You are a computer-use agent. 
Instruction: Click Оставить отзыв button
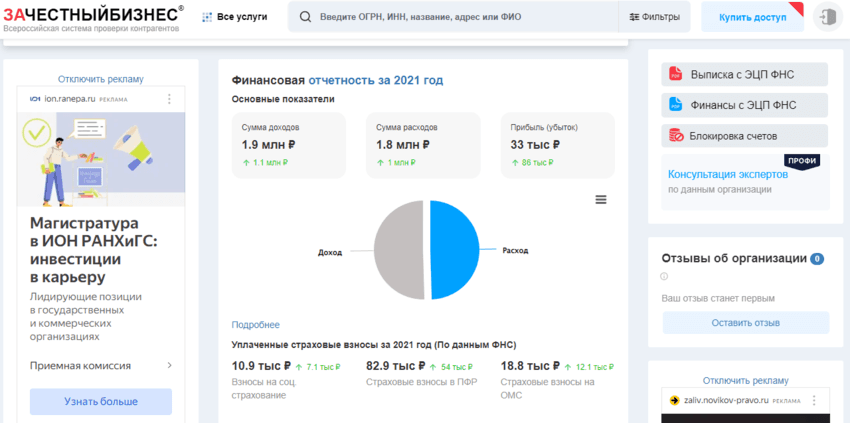click(745, 323)
